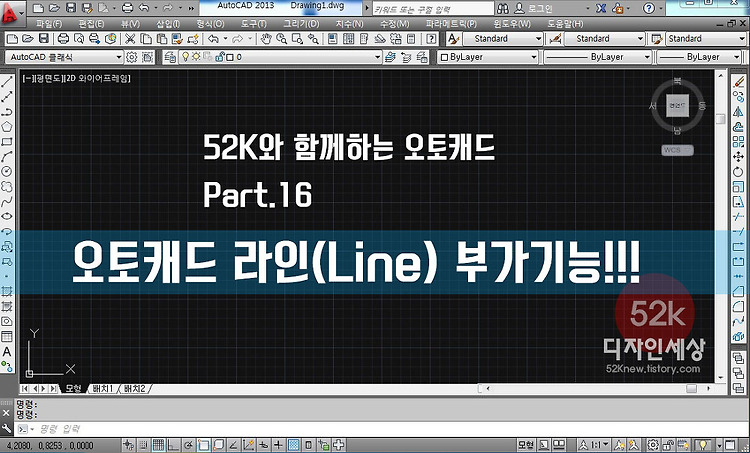The height and width of the screenshot is (453, 750).
Task: Toggle Dynamic Input in status bar
Action: tap(264, 445)
